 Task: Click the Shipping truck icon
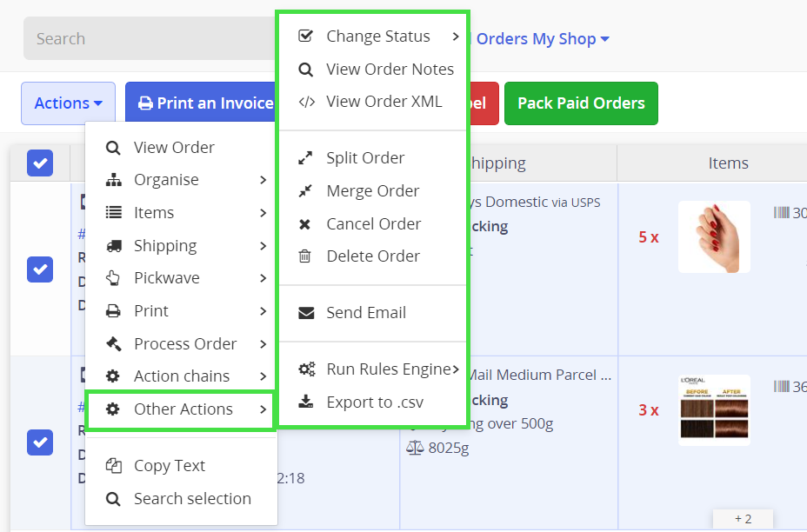[x=113, y=246]
